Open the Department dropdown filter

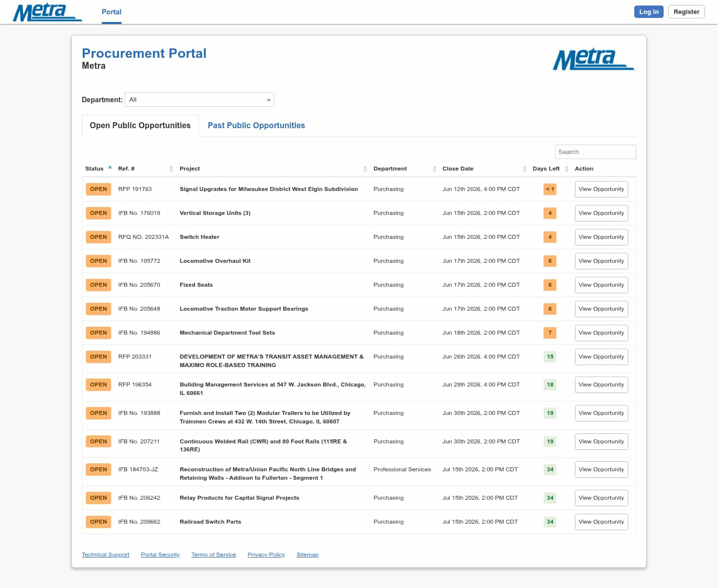coord(199,100)
